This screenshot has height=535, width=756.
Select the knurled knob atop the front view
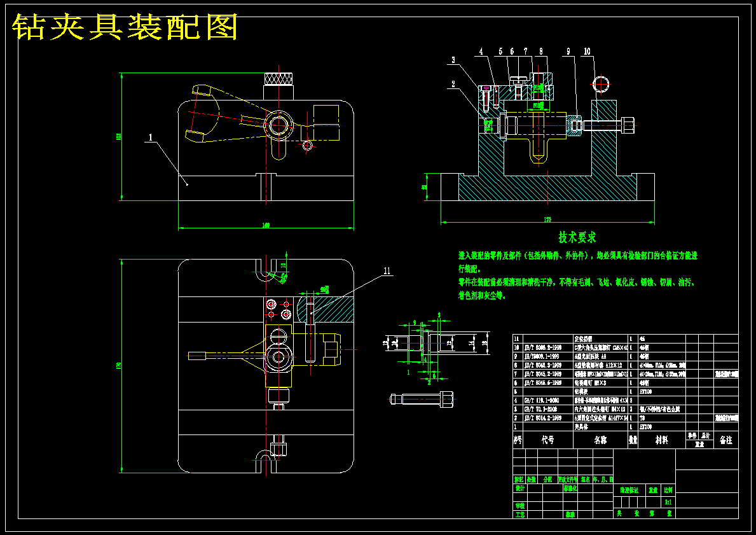click(278, 78)
